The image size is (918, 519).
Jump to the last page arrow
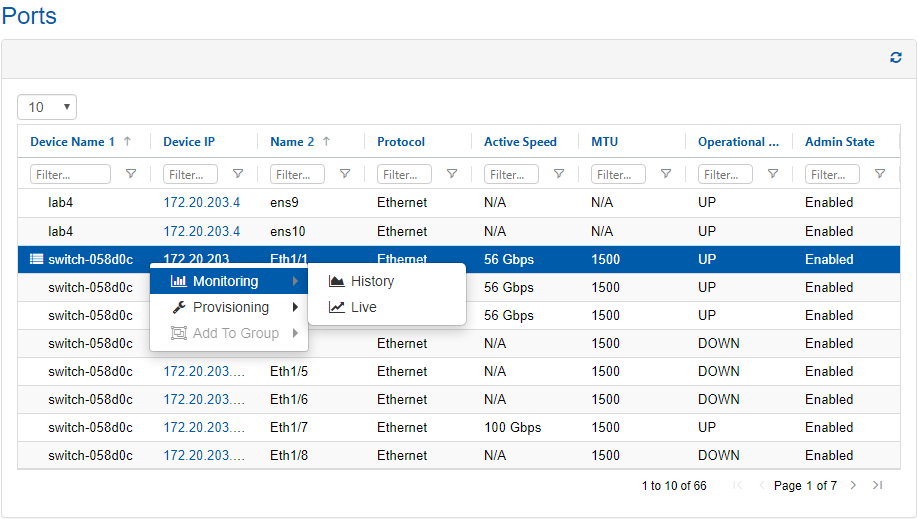pyautogui.click(x=877, y=486)
